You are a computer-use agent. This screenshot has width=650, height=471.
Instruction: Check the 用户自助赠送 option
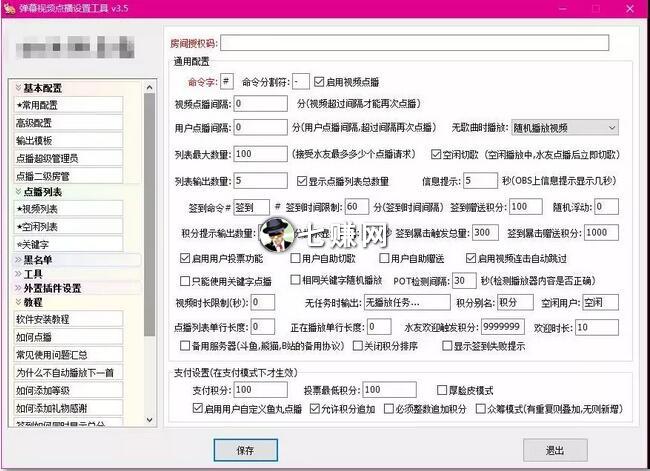pyautogui.click(x=384, y=258)
